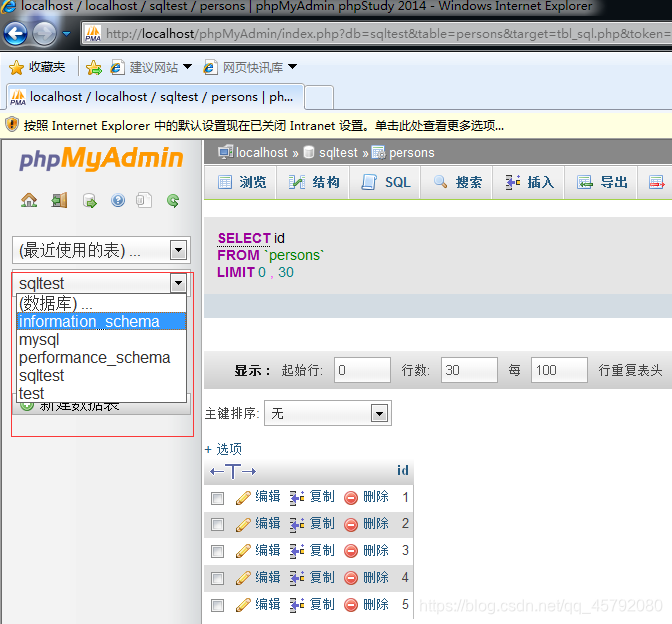The width and height of the screenshot is (672, 624).
Task: Click the SQL documentation pages icon
Action: click(144, 200)
